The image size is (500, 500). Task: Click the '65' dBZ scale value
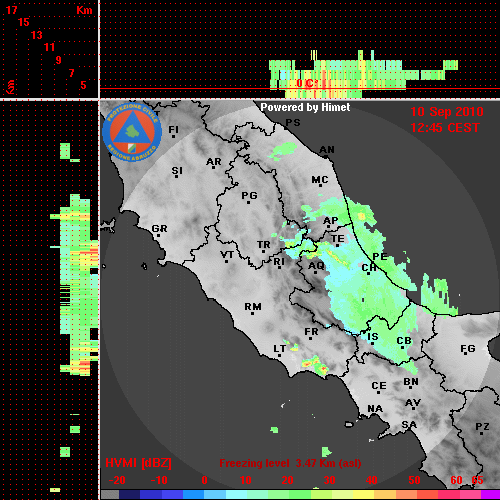pos(477,480)
